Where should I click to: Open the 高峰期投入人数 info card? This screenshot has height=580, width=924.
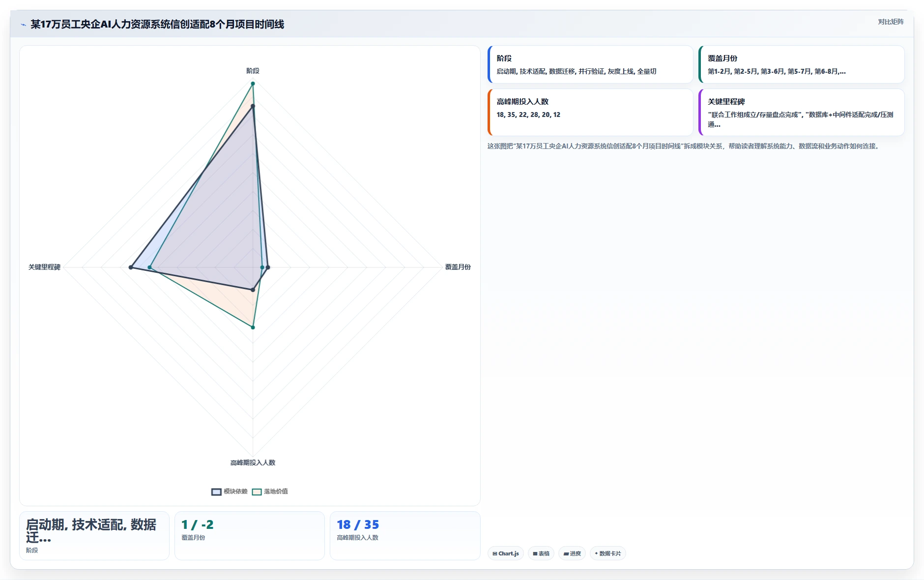(590, 112)
